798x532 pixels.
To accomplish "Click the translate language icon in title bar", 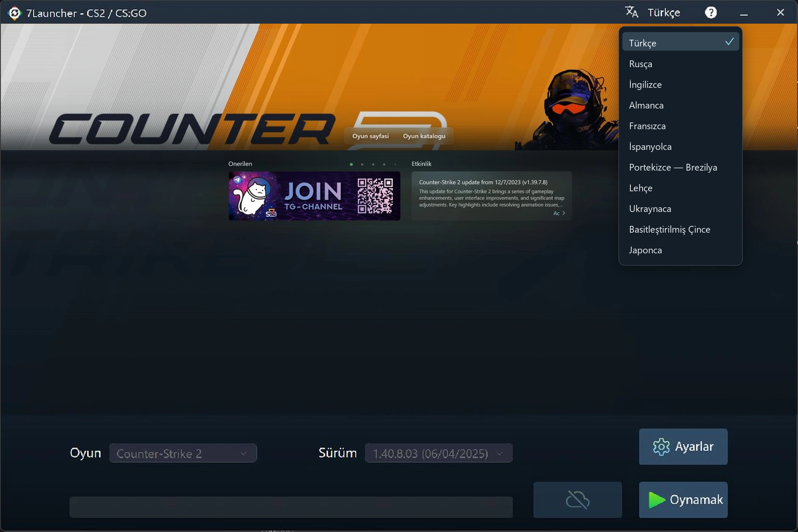I will (x=632, y=12).
